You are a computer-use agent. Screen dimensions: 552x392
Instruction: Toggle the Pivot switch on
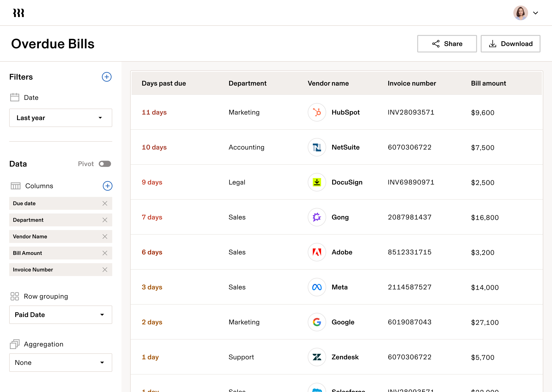105,164
